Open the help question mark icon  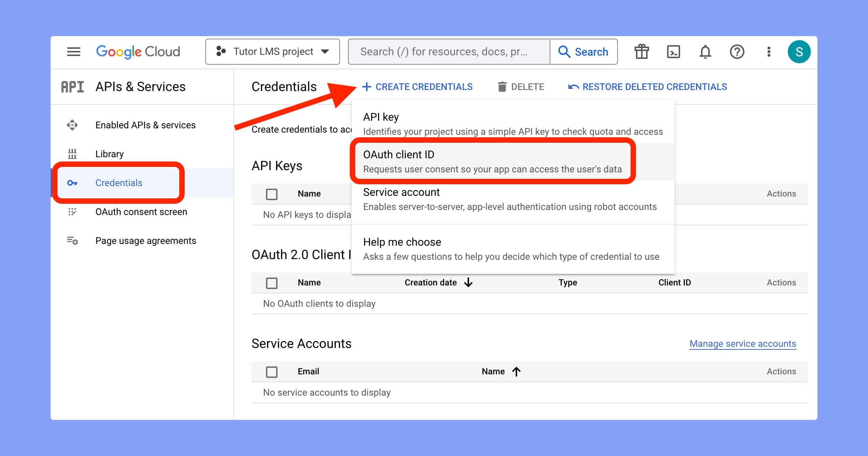coord(737,52)
